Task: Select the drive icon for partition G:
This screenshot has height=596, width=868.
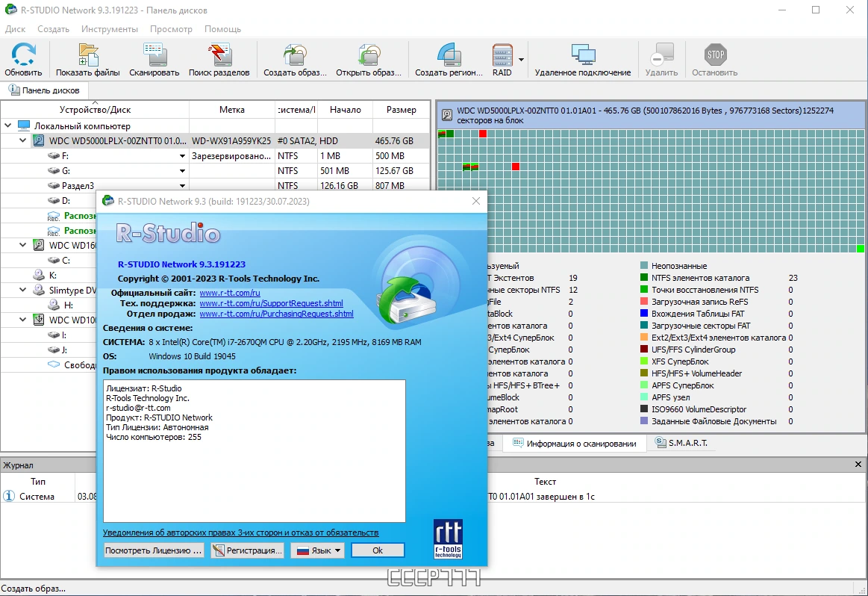Action: click(x=54, y=171)
